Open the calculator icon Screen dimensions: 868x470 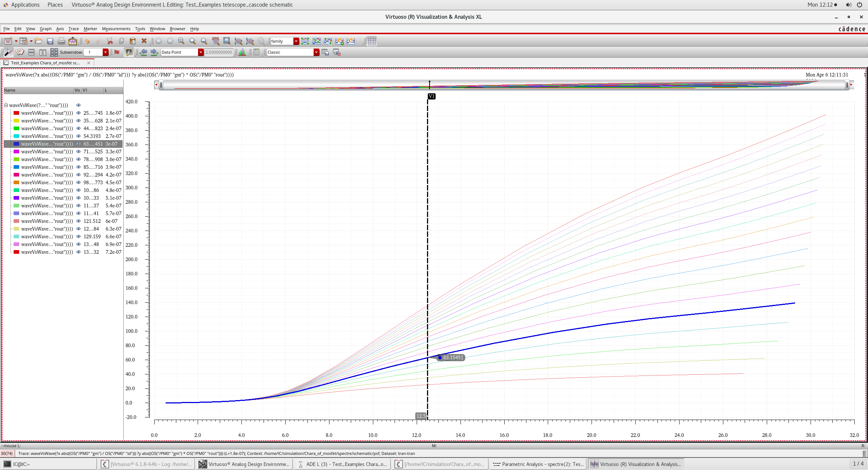click(x=257, y=52)
